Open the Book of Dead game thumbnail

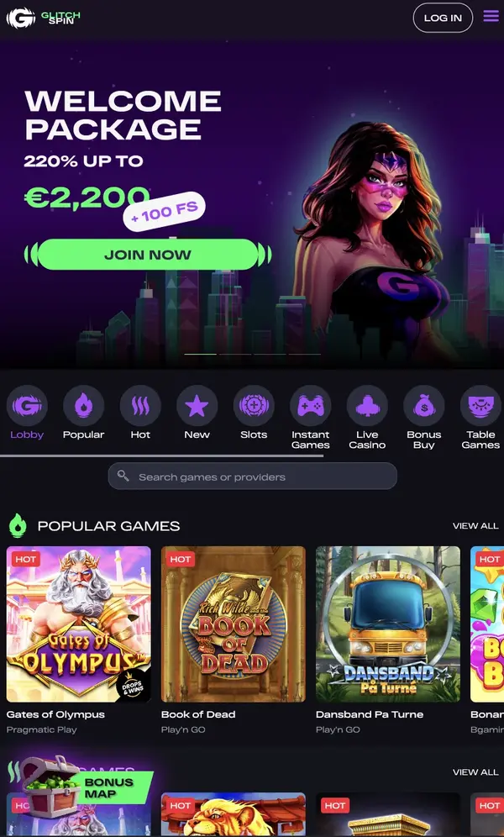click(233, 624)
